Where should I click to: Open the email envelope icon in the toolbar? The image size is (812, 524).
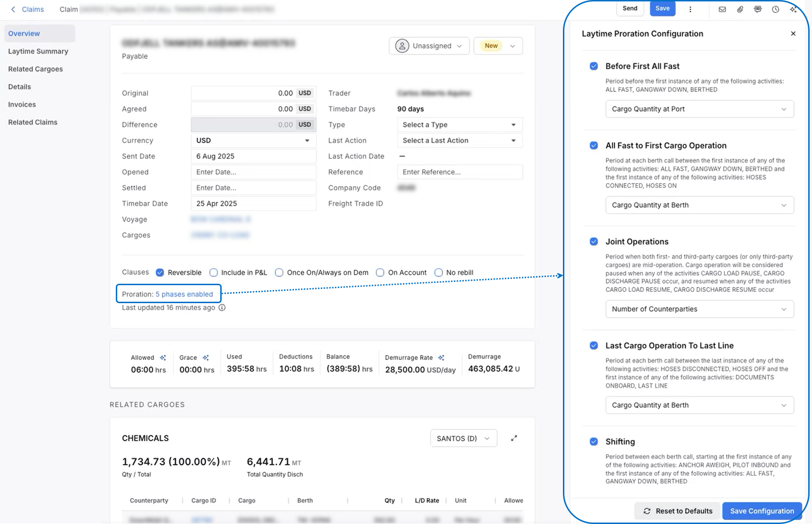pyautogui.click(x=722, y=9)
